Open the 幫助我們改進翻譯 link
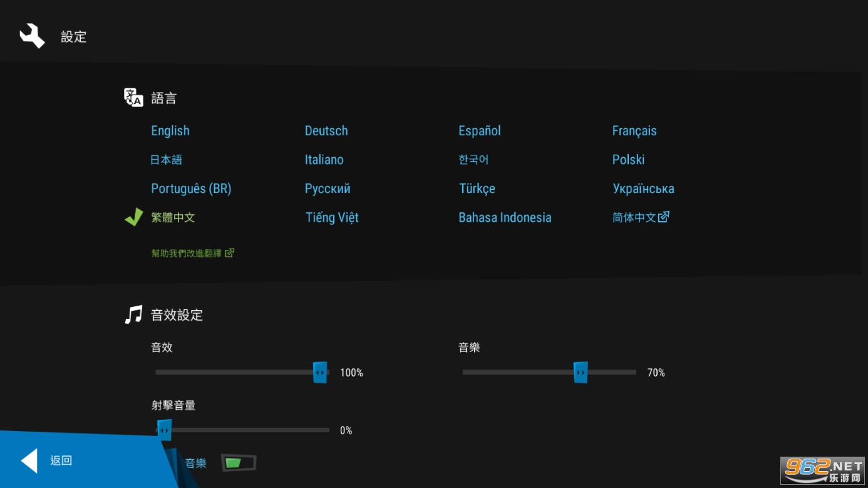868x488 pixels. click(187, 253)
